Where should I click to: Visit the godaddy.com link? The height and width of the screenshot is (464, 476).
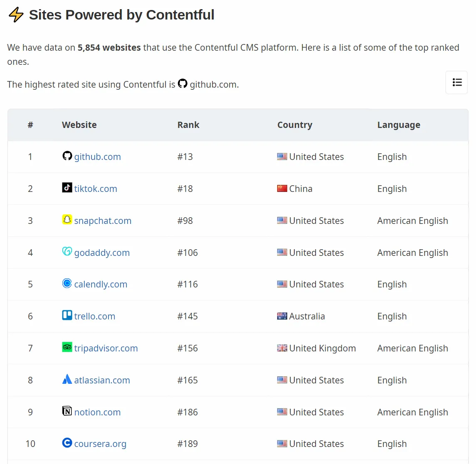pos(102,253)
